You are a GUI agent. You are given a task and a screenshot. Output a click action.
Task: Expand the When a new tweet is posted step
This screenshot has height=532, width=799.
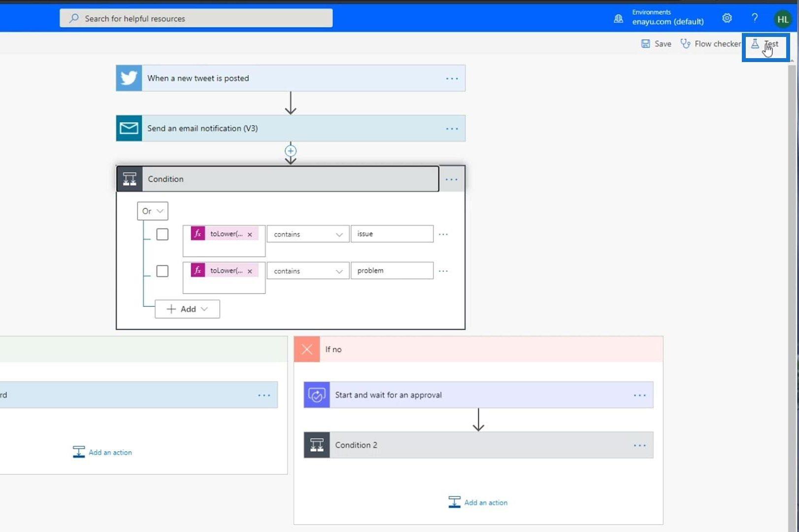tap(291, 78)
